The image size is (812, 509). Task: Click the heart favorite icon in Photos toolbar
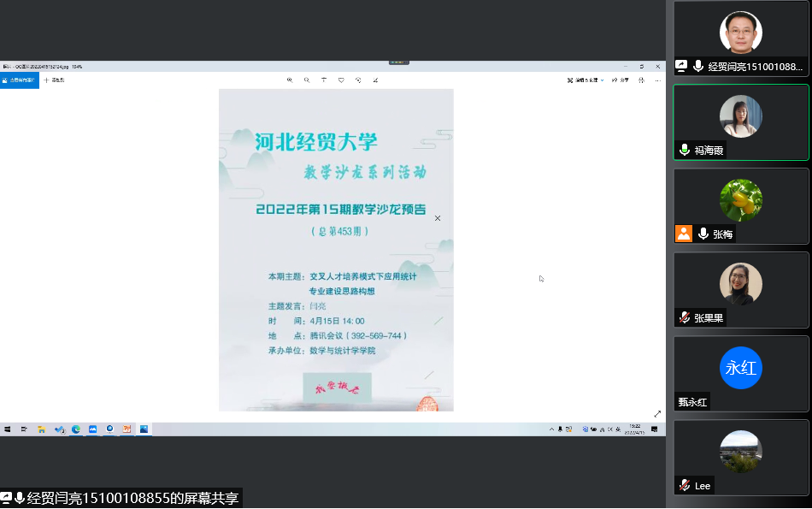click(x=341, y=80)
